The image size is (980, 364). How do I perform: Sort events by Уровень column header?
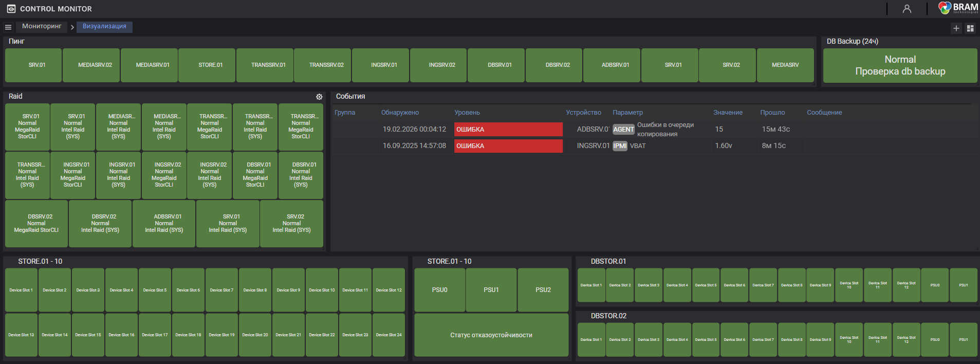coord(467,113)
